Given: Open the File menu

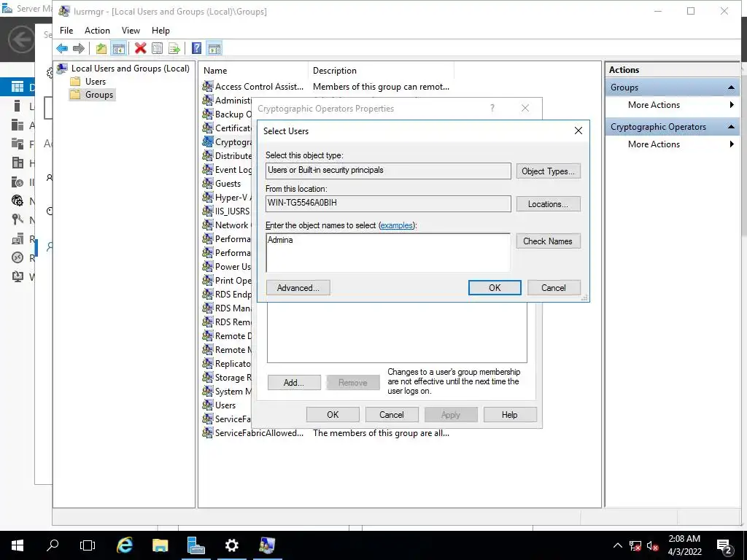Looking at the screenshot, I should pos(66,31).
